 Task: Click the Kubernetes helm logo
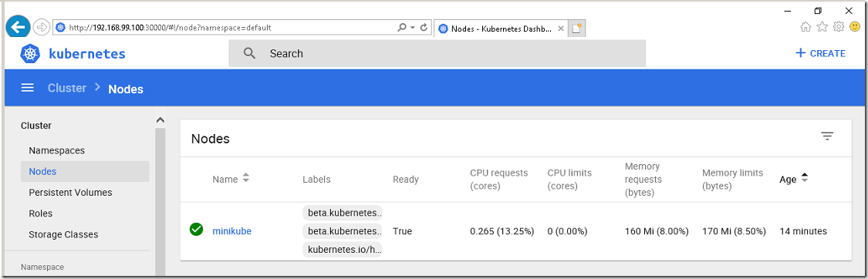pyautogui.click(x=31, y=54)
